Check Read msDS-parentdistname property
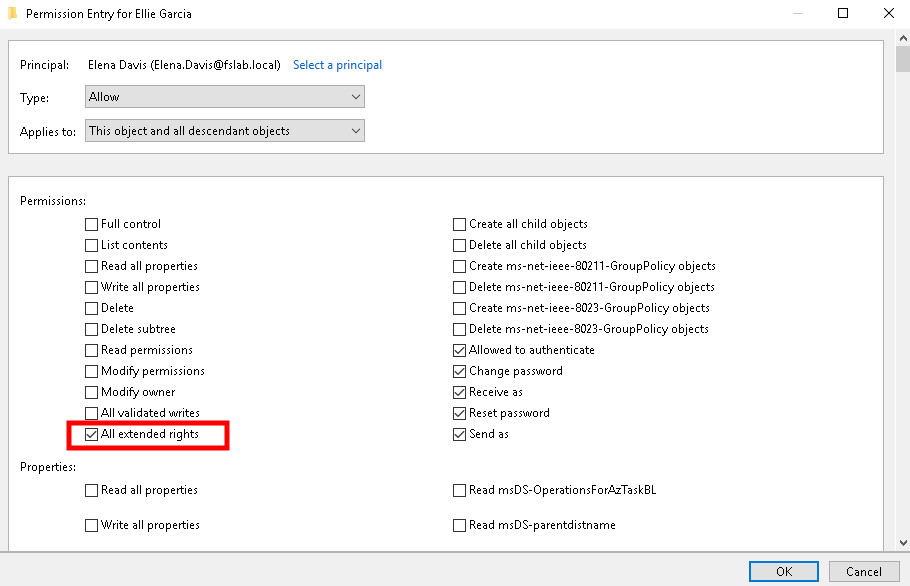The width and height of the screenshot is (910, 586). [460, 525]
